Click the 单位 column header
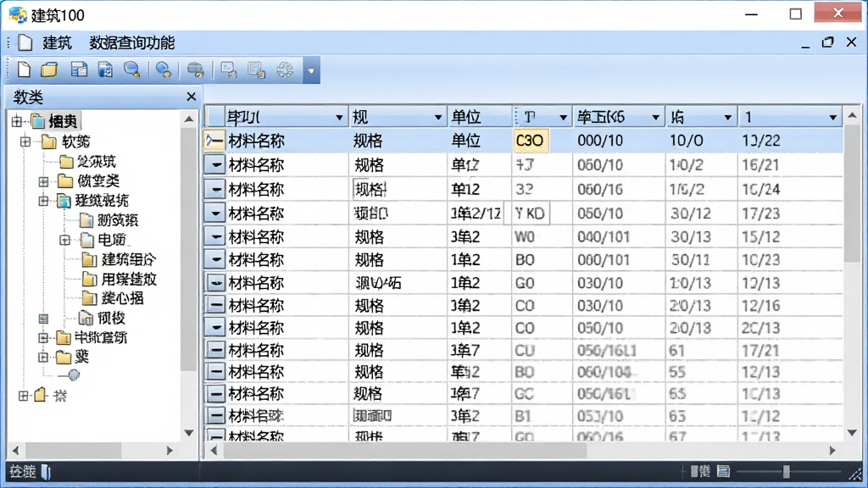 [480, 117]
